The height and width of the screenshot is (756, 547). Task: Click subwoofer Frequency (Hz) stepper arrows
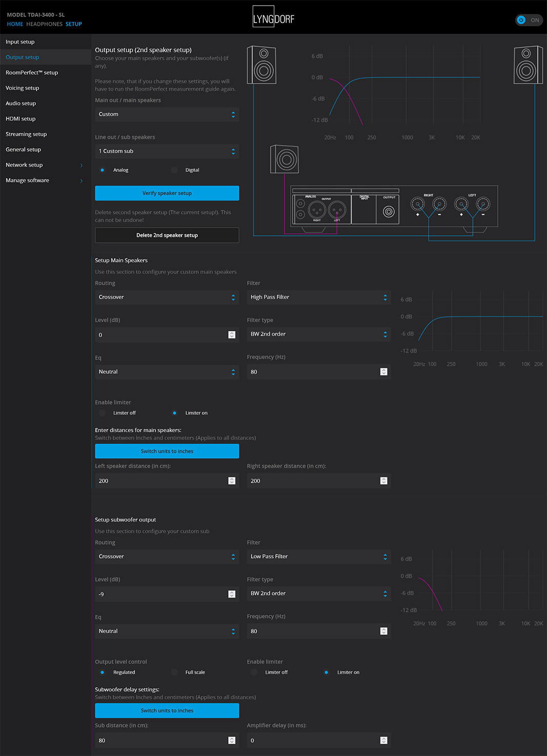point(384,631)
